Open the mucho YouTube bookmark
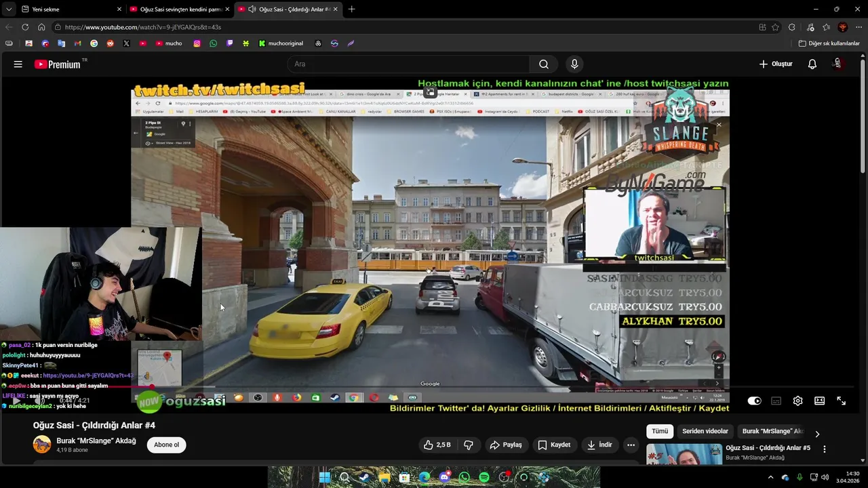Image resolution: width=868 pixels, height=488 pixels. (169, 43)
